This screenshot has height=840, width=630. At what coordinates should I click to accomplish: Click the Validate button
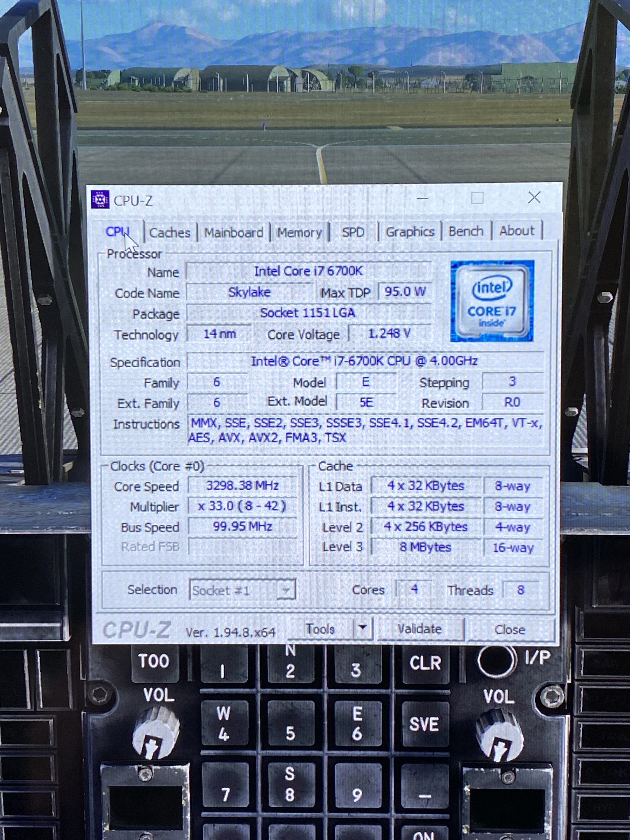420,629
